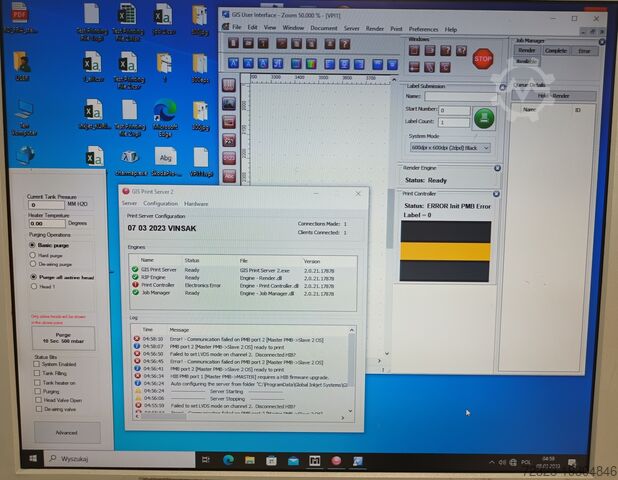Click the Advanced button

[x=66, y=432]
